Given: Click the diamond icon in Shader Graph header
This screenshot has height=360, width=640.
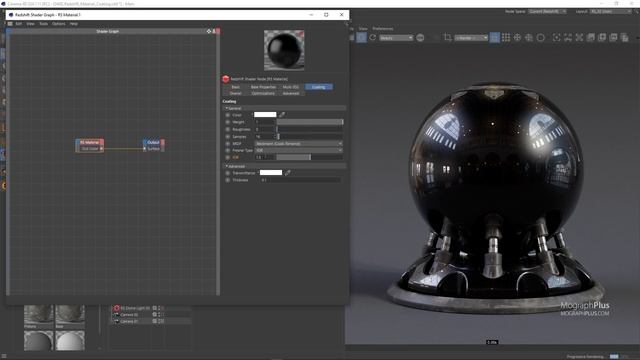Looking at the screenshot, I should 209,31.
